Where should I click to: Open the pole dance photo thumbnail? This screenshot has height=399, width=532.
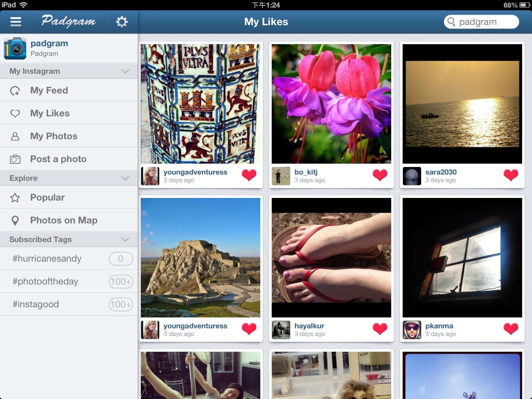(x=201, y=375)
